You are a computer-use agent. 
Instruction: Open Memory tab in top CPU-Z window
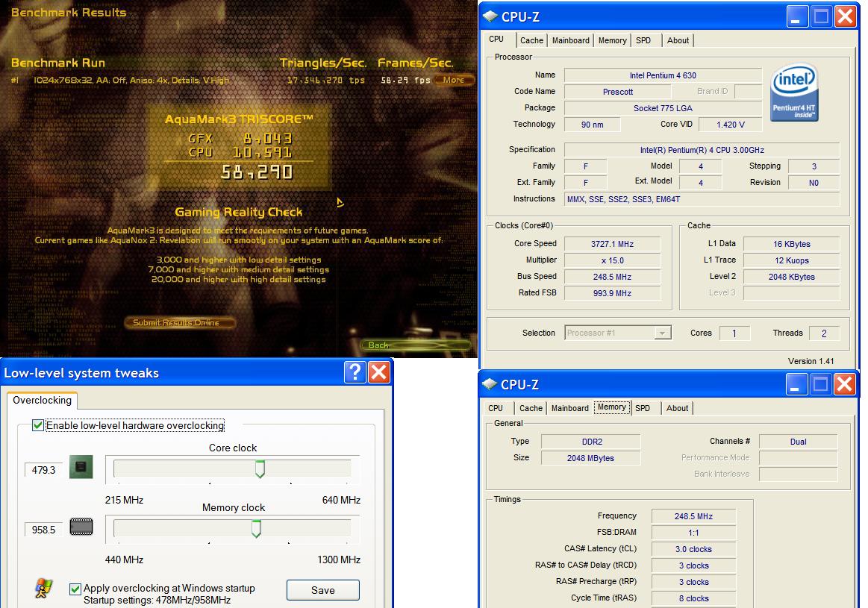(x=612, y=40)
